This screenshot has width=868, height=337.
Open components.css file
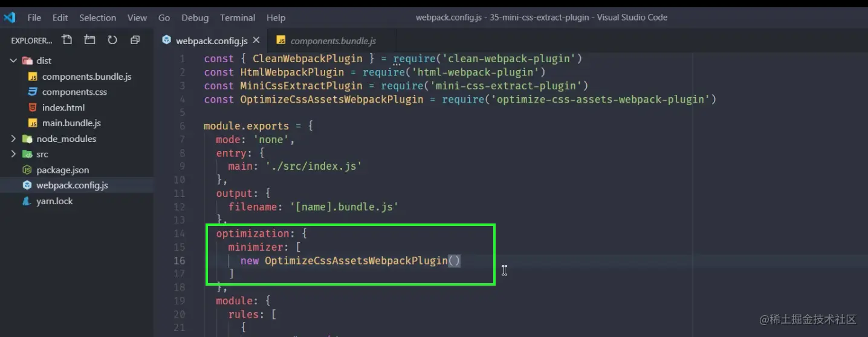[74, 92]
